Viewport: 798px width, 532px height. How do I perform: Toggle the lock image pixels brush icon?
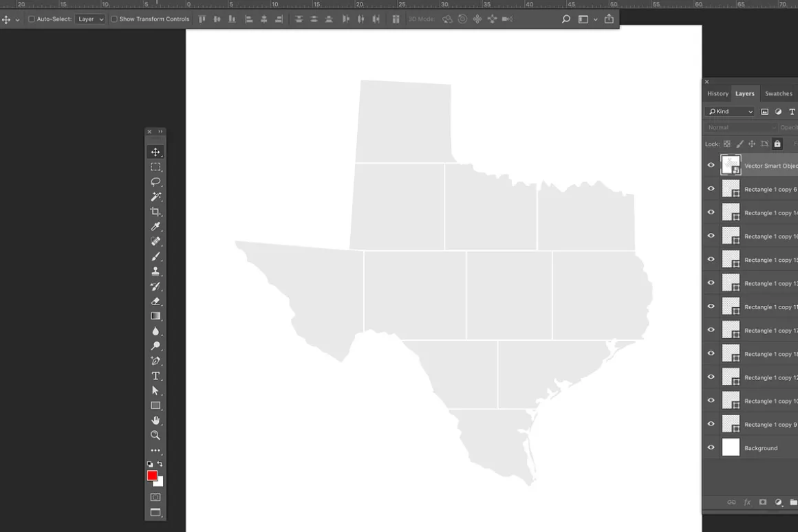point(740,144)
